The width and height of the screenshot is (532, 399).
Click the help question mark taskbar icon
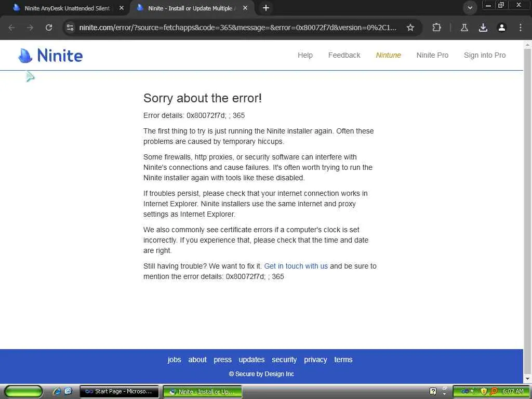[x=433, y=392]
